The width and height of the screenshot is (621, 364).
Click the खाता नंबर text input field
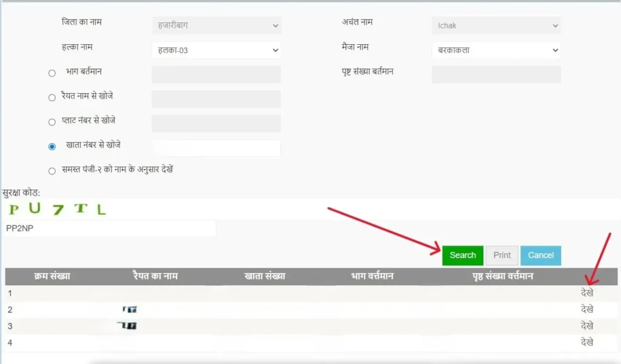[217, 148]
